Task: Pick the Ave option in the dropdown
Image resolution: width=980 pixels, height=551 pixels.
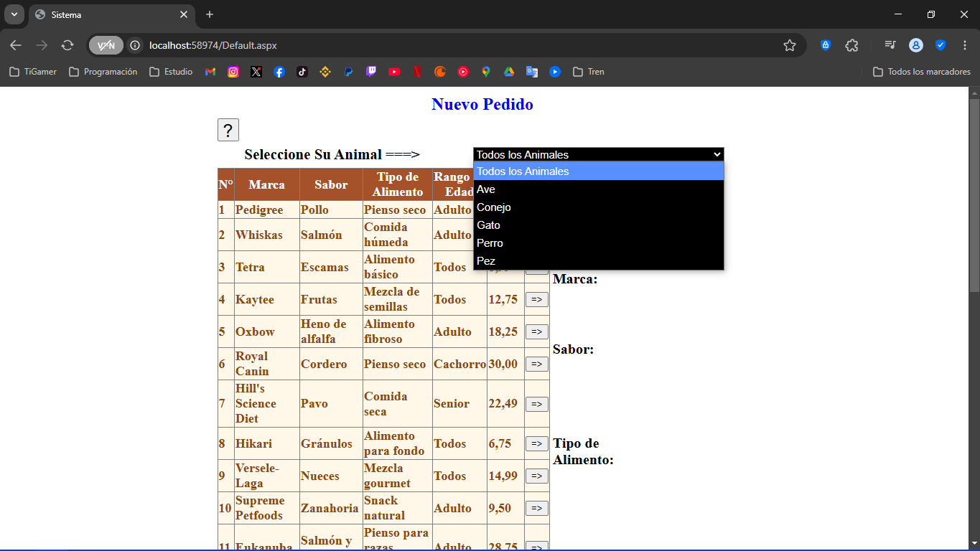Action: pyautogui.click(x=599, y=189)
